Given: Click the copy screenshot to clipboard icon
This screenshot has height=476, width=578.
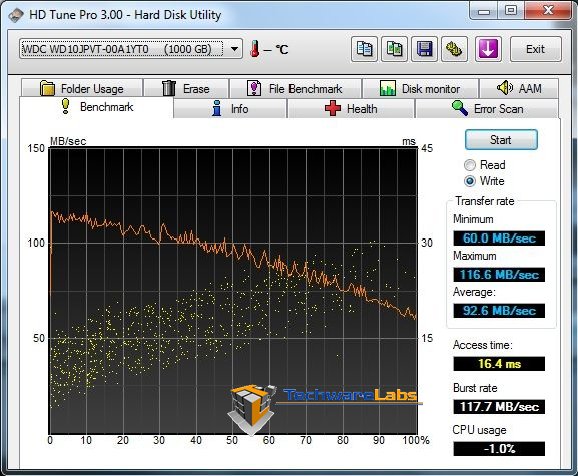Looking at the screenshot, I should coord(394,49).
